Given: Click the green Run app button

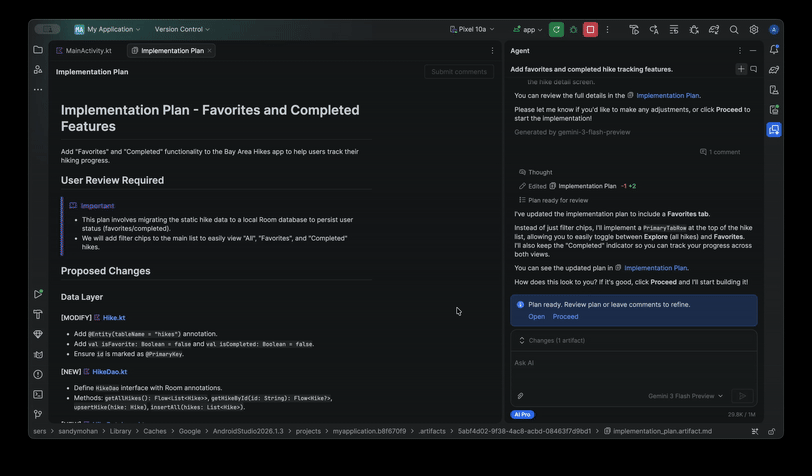Looking at the screenshot, I should (x=556, y=30).
